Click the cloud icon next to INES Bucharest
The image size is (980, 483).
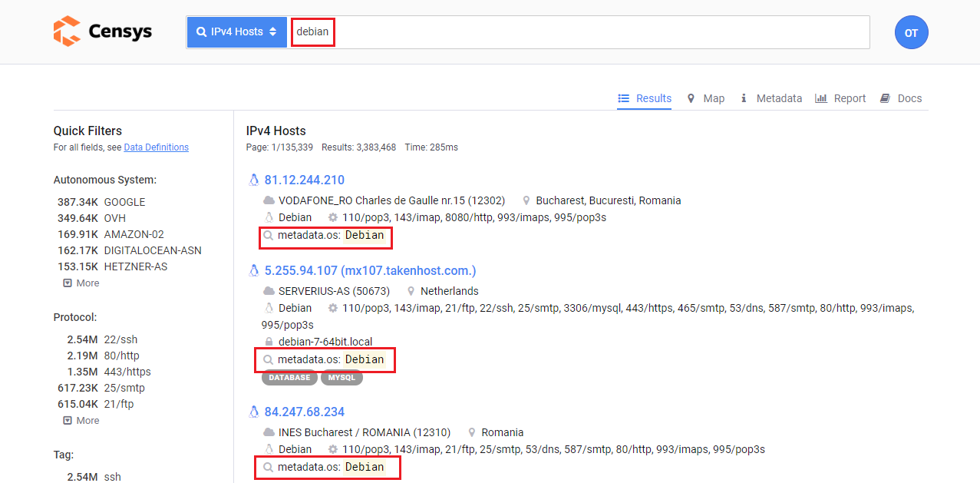click(x=269, y=432)
